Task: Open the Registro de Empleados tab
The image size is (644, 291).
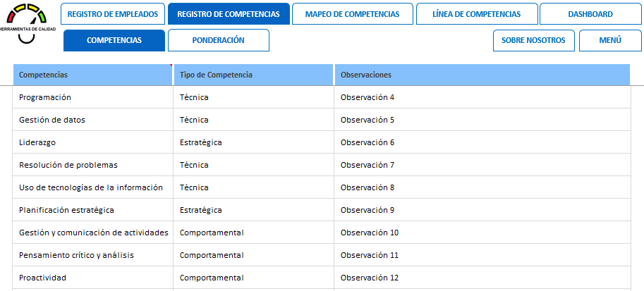Action: click(x=114, y=14)
